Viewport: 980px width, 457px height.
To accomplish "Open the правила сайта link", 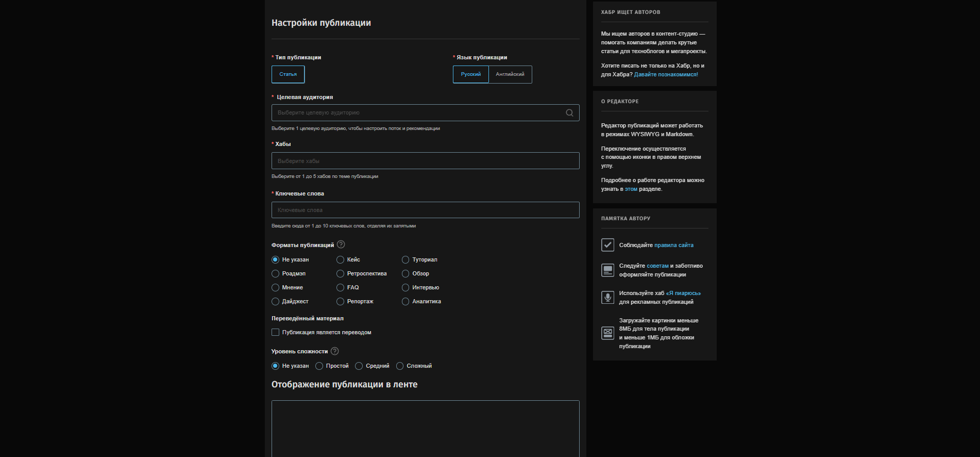I will pyautogui.click(x=673, y=246).
